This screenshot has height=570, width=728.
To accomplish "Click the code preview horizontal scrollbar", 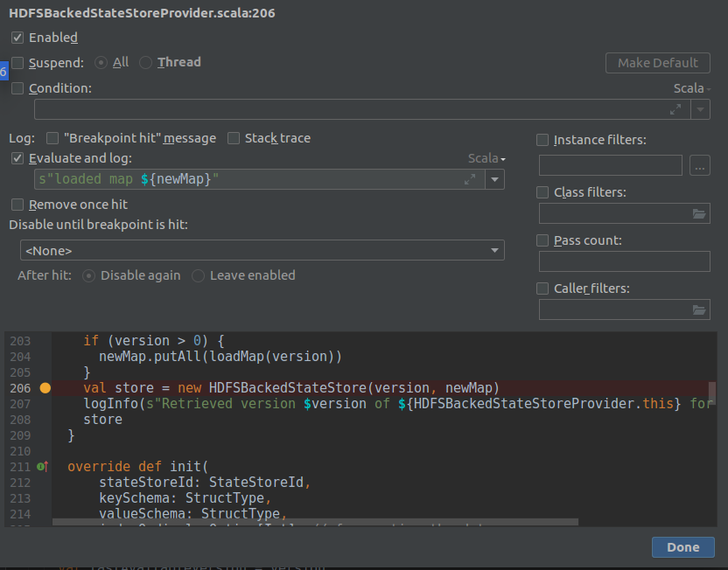I will (315, 522).
